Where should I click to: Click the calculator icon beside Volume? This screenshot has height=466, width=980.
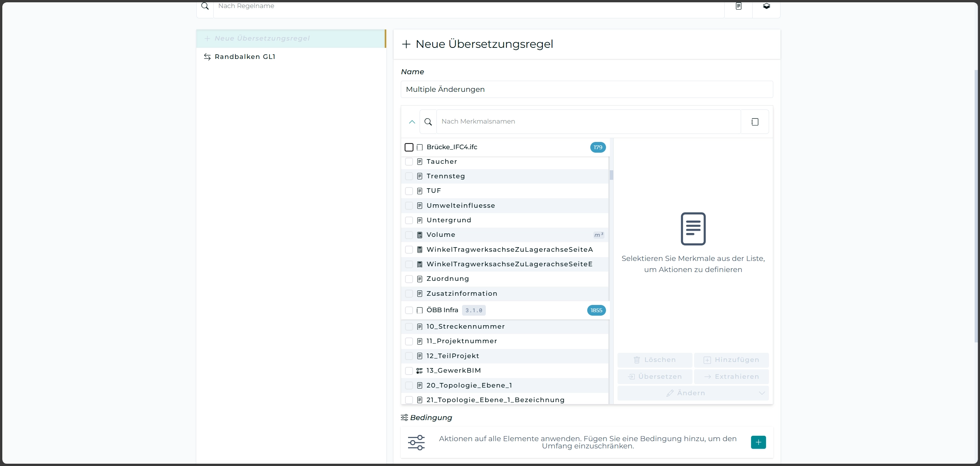pos(420,235)
